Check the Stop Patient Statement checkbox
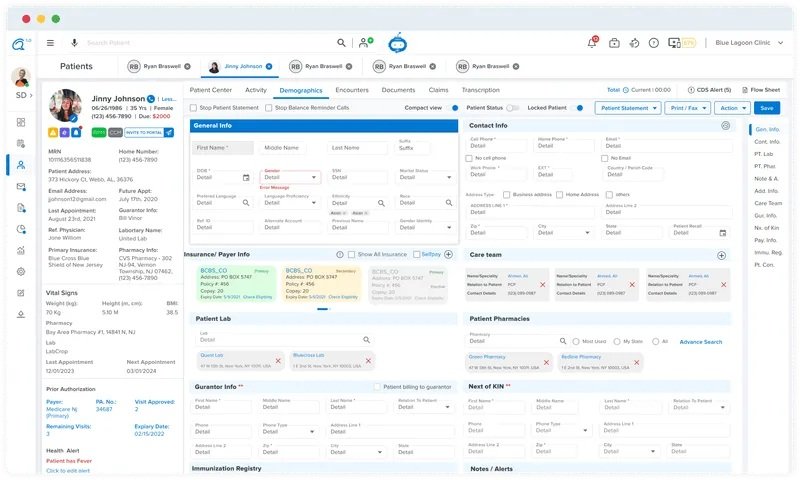Image resolution: width=800 pixels, height=480 pixels. (194, 107)
